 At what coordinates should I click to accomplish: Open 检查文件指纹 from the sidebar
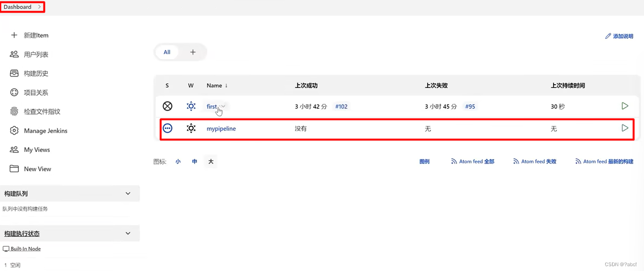point(42,111)
